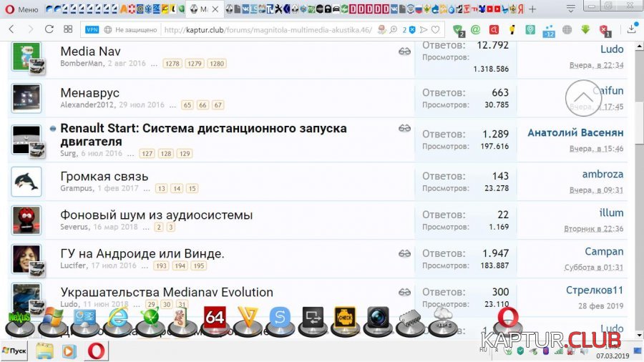The width and height of the screenshot is (644, 362).
Task: Go to page 129 of Renault Start
Action: coord(185,154)
